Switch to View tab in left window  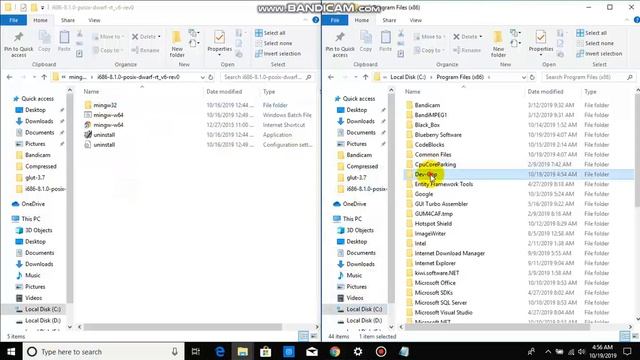coord(94,20)
